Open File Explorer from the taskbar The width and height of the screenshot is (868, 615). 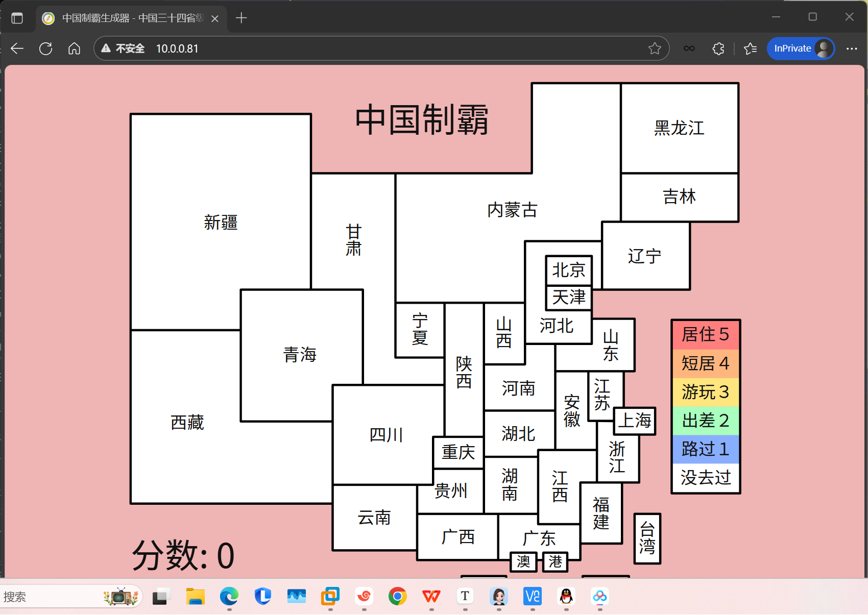point(195,596)
